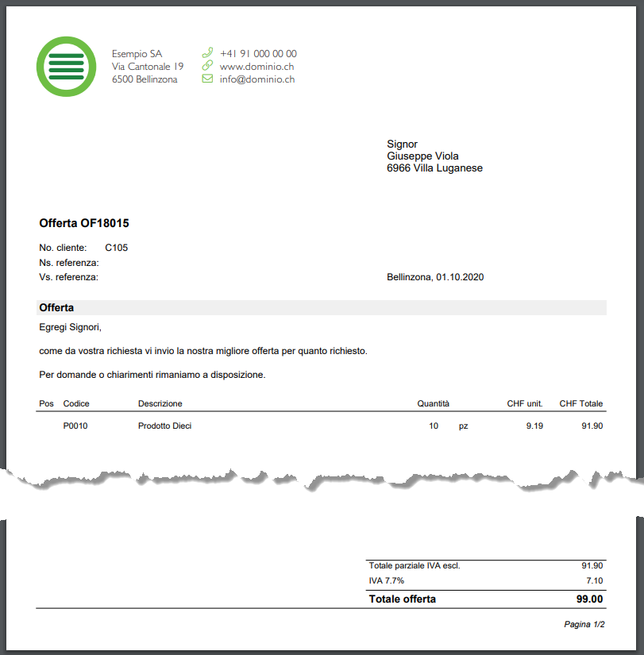The width and height of the screenshot is (644, 655).
Task: Click the phone number +41 91 000 00 00
Action: coord(258,54)
